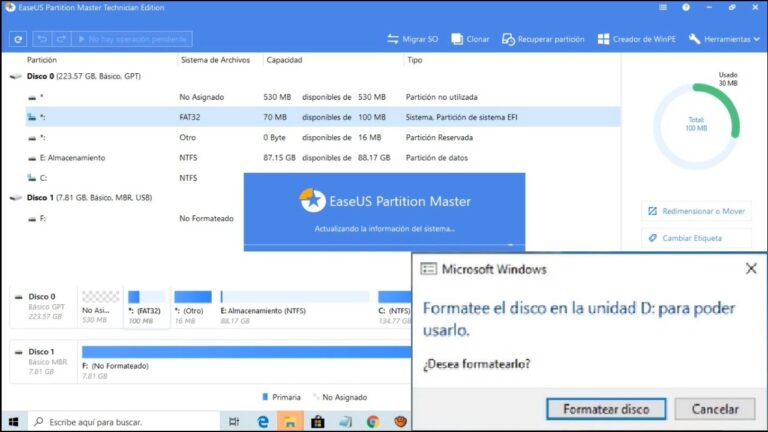Expand the Herramientas dropdown

724,39
